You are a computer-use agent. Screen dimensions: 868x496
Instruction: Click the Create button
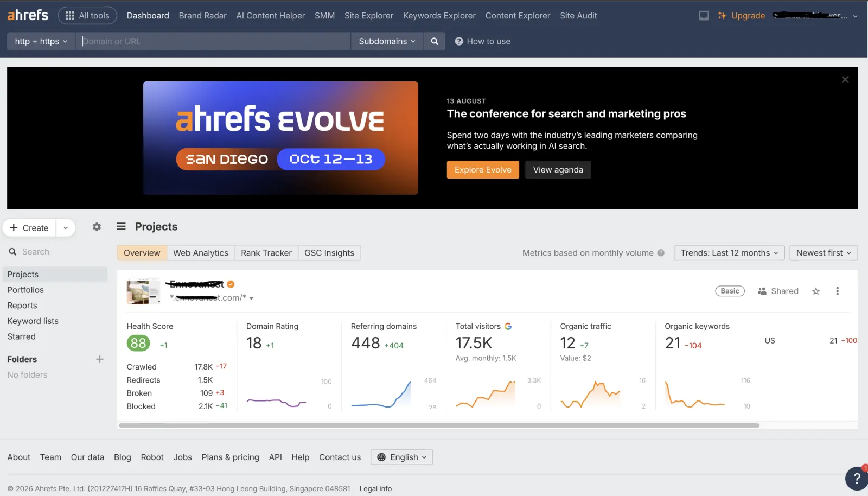[29, 228]
